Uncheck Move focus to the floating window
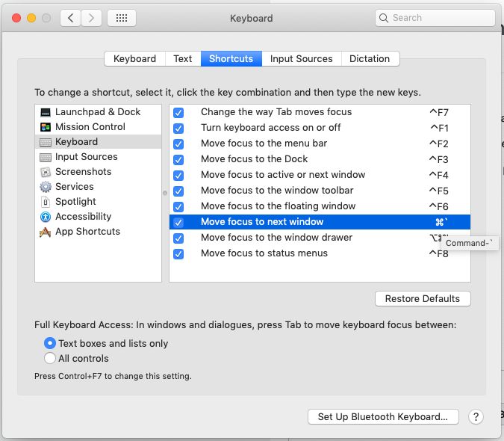 (x=178, y=207)
